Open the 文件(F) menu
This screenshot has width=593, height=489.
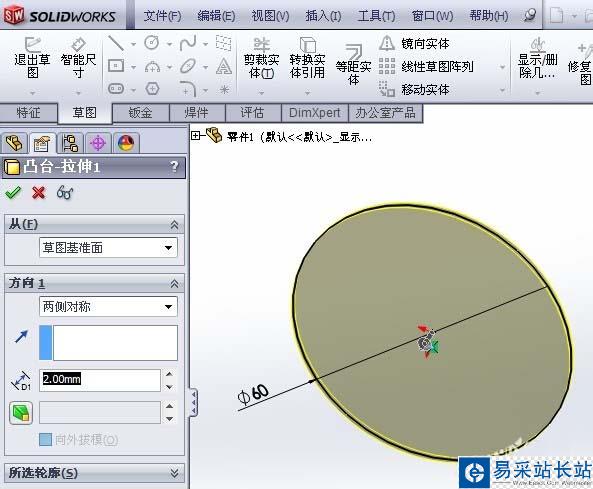point(163,16)
